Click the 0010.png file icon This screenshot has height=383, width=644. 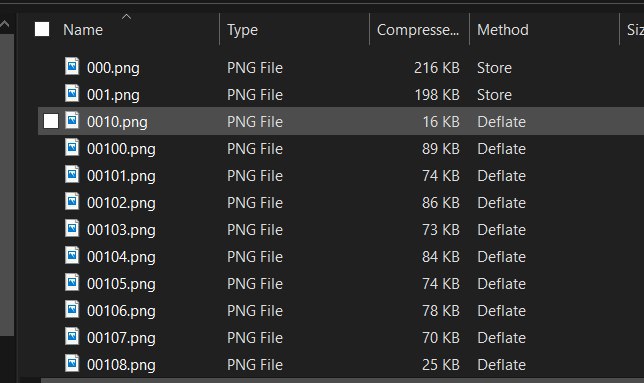point(72,121)
